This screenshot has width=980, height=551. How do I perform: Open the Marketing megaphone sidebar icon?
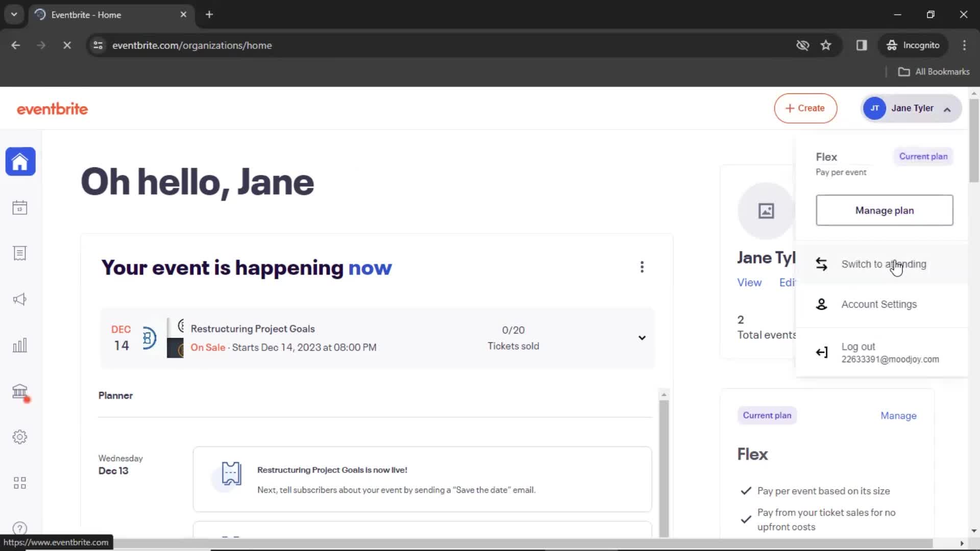pos(20,299)
